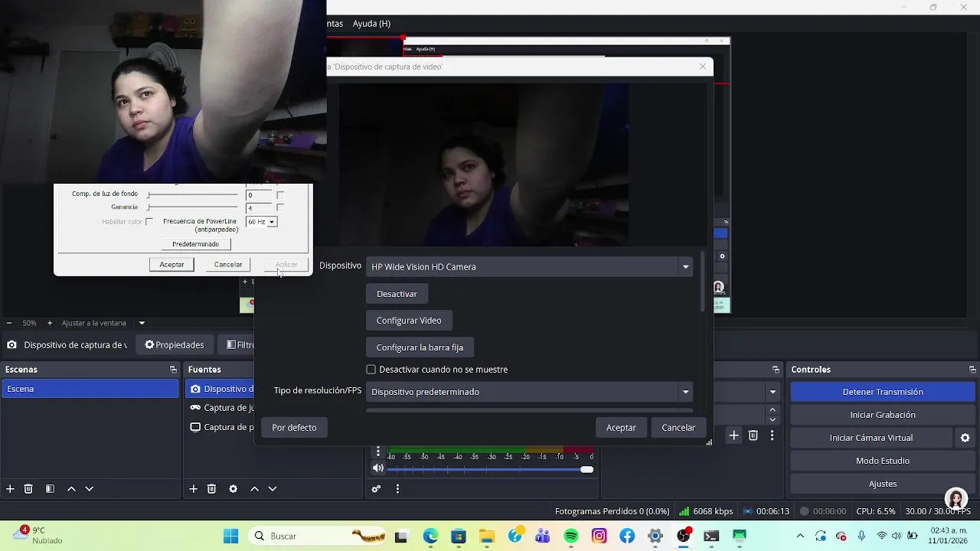The height and width of the screenshot is (551, 980).
Task: Adjust Ganancia slider
Action: point(193,207)
